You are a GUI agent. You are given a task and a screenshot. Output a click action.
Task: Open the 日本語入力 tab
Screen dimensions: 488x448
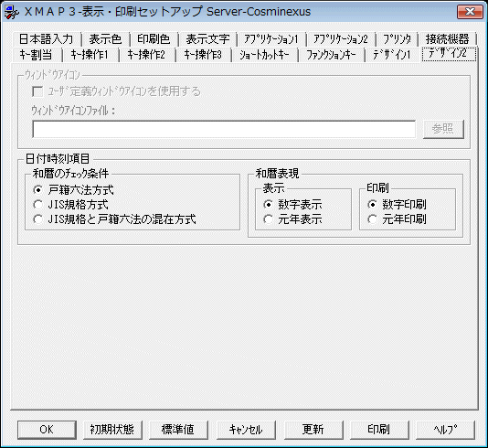47,39
